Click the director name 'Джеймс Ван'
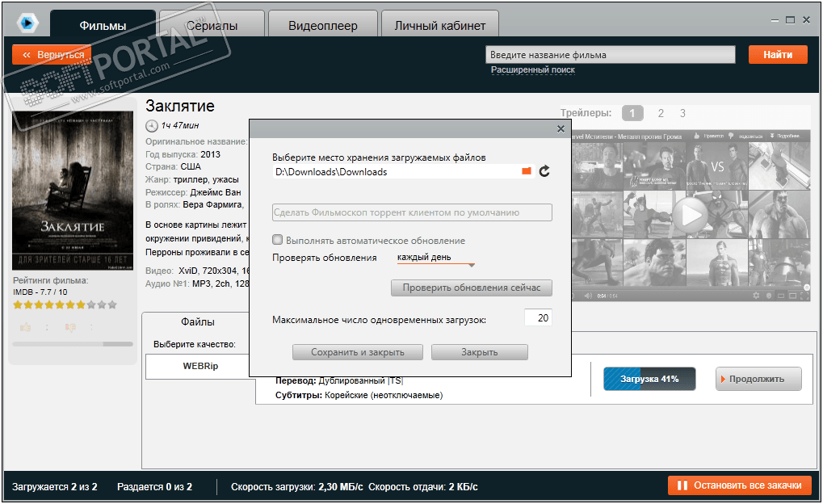The width and height of the screenshot is (823, 504). (x=215, y=192)
